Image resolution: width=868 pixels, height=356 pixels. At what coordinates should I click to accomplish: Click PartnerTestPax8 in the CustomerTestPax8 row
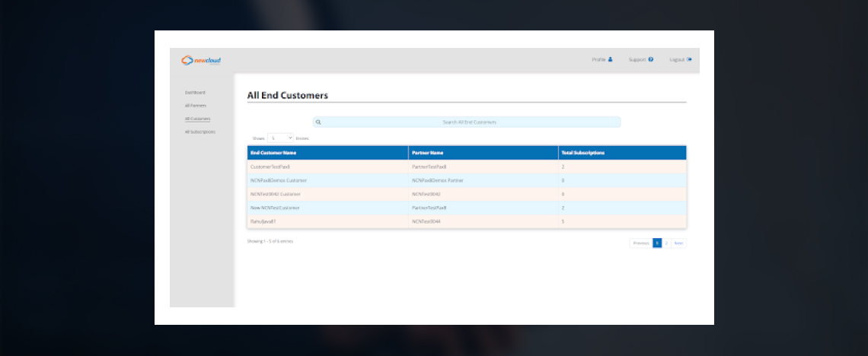483,167
